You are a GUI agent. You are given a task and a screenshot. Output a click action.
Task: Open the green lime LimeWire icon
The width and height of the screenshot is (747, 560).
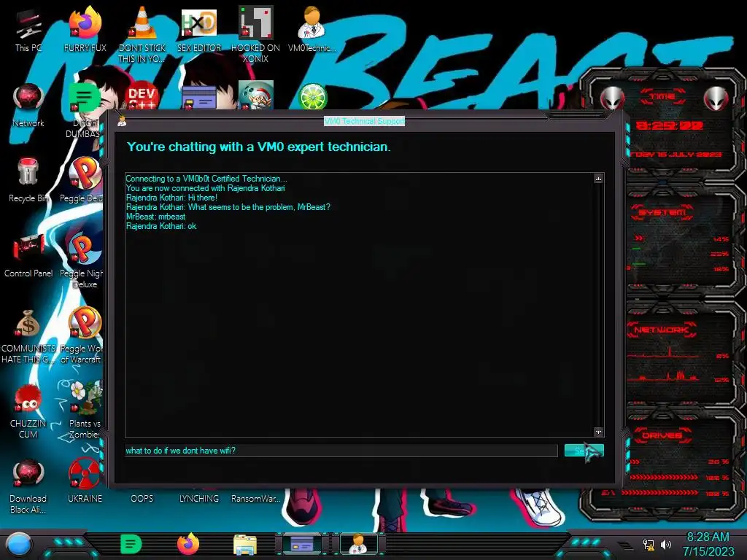pos(312,97)
